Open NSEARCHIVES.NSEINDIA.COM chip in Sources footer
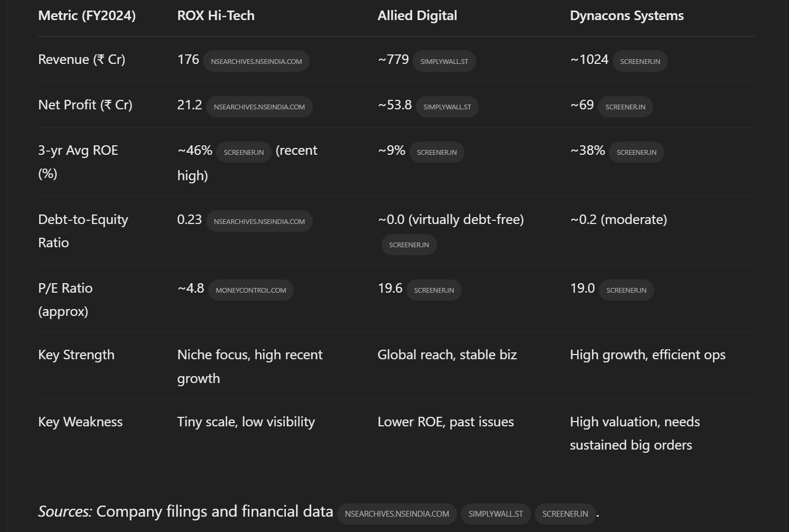Image resolution: width=789 pixels, height=532 pixels. tap(397, 514)
